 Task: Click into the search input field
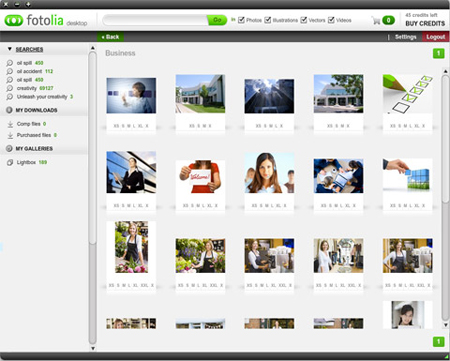[x=155, y=20]
